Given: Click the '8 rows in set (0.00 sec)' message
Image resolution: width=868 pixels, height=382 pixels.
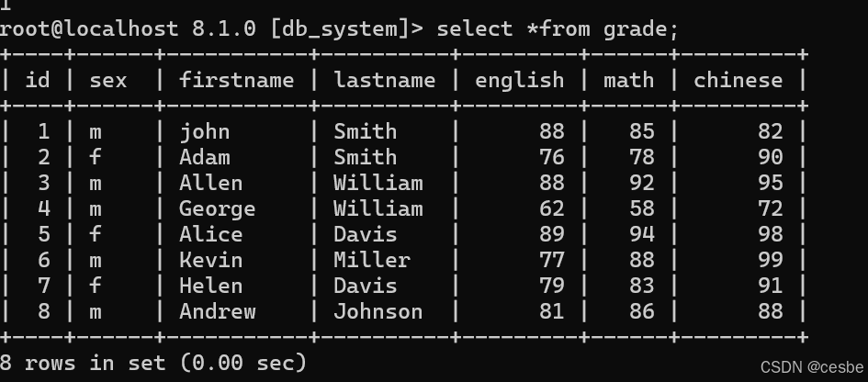Looking at the screenshot, I should click(x=153, y=363).
